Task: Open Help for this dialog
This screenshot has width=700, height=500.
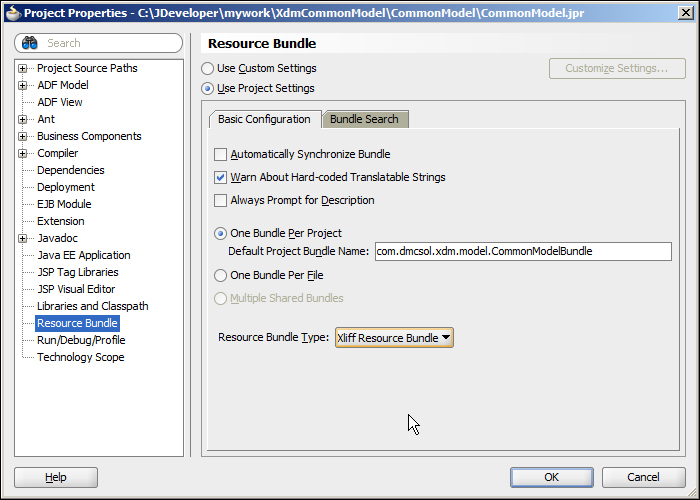Action: 56,477
